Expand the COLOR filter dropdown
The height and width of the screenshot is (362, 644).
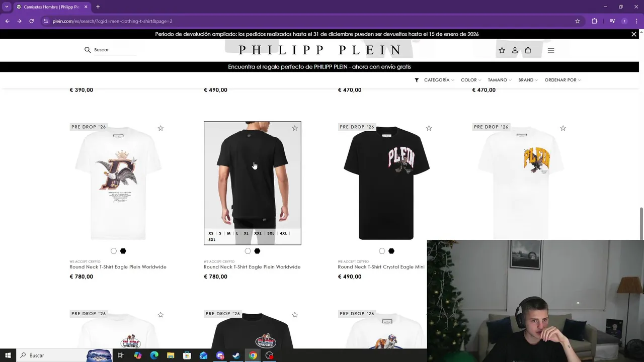tap(471, 80)
